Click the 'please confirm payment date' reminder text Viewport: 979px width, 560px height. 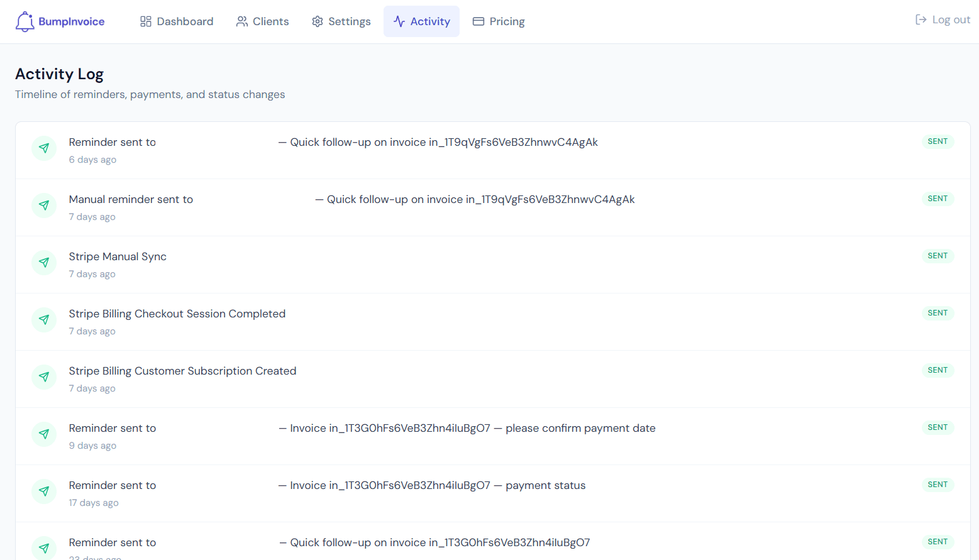pyautogui.click(x=580, y=428)
